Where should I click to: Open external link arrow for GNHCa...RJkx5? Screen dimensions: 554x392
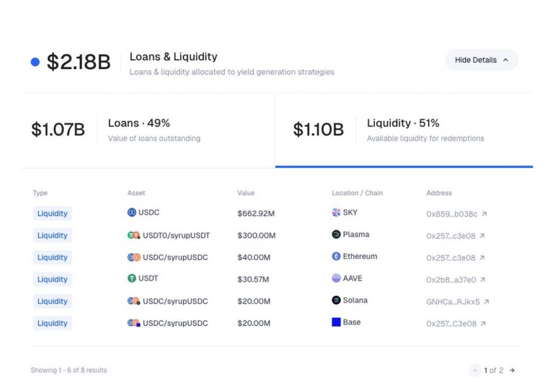(x=486, y=302)
